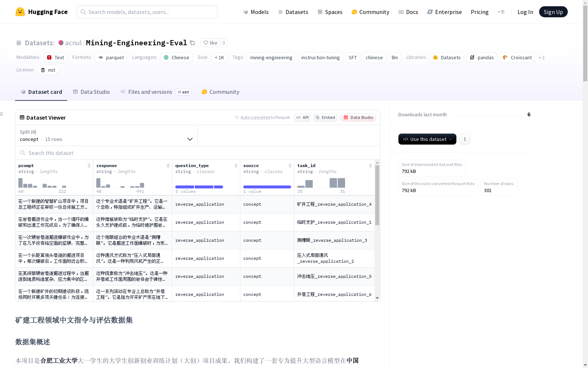The height and width of the screenshot is (368, 588).
Task: Like the Mining-Engineering-Eval dataset
Action: click(210, 43)
